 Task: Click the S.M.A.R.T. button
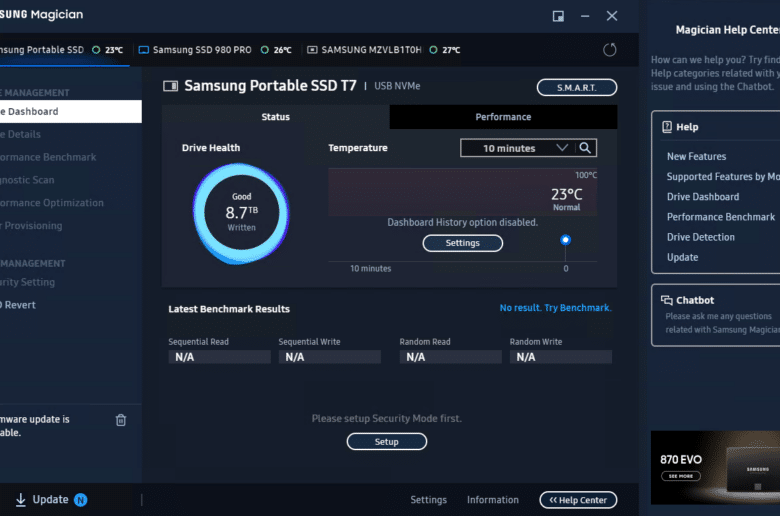pyautogui.click(x=577, y=88)
